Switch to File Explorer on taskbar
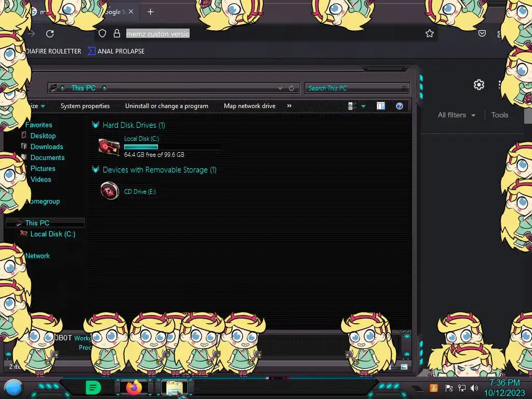 tap(175, 388)
